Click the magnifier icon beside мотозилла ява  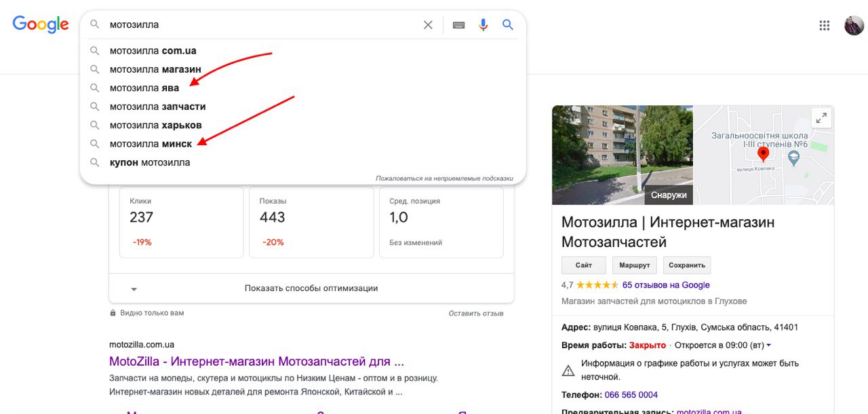pyautogui.click(x=95, y=88)
